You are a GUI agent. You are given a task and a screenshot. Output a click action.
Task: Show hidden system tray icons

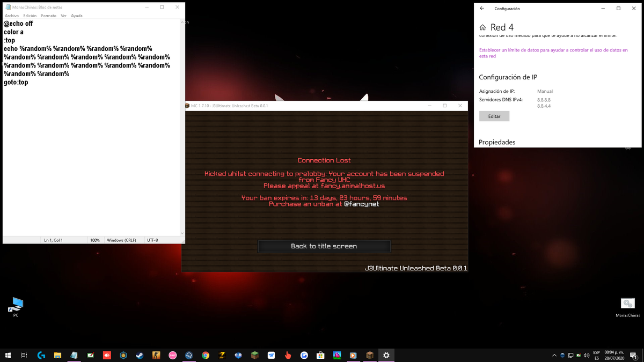pos(554,355)
